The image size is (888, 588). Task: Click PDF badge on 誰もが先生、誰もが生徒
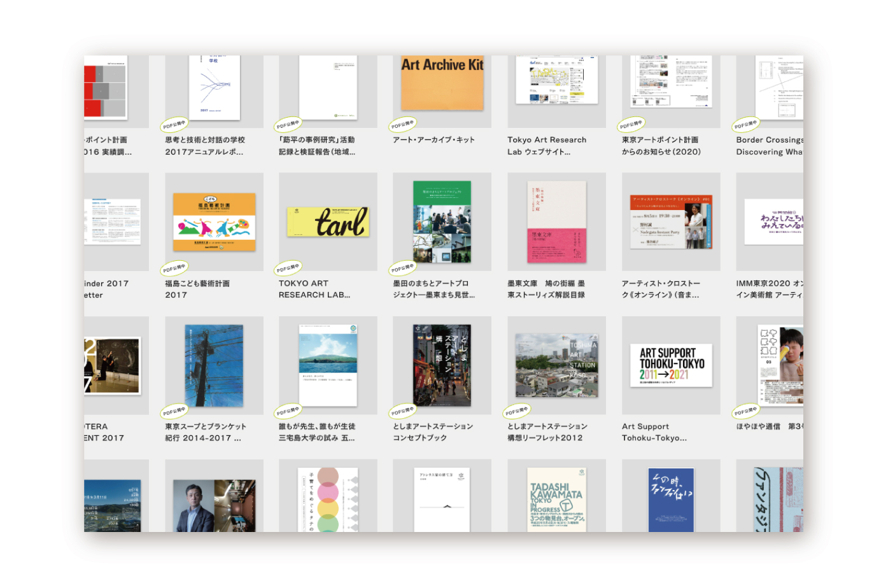[x=288, y=411]
